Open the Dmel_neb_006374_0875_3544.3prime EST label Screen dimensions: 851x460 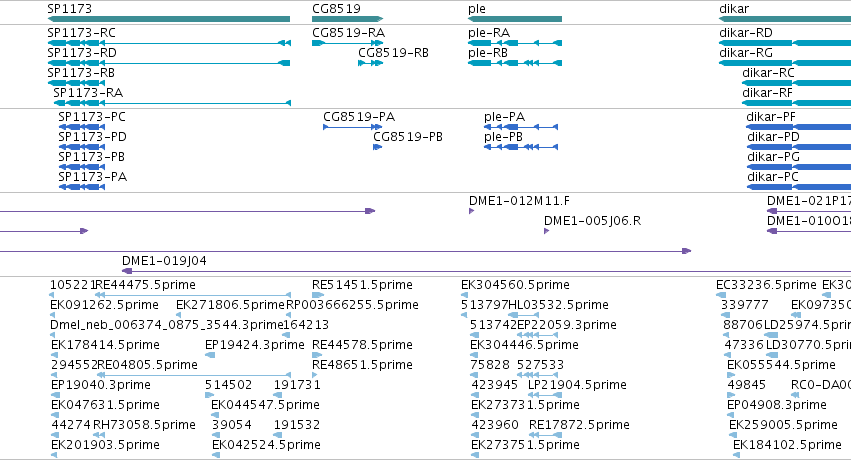167,325
